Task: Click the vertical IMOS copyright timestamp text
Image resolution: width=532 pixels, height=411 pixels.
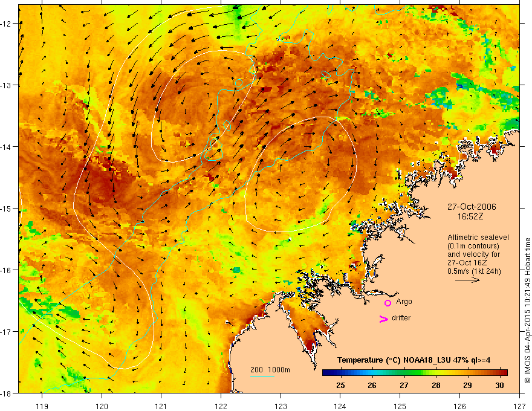Action: 527,311
